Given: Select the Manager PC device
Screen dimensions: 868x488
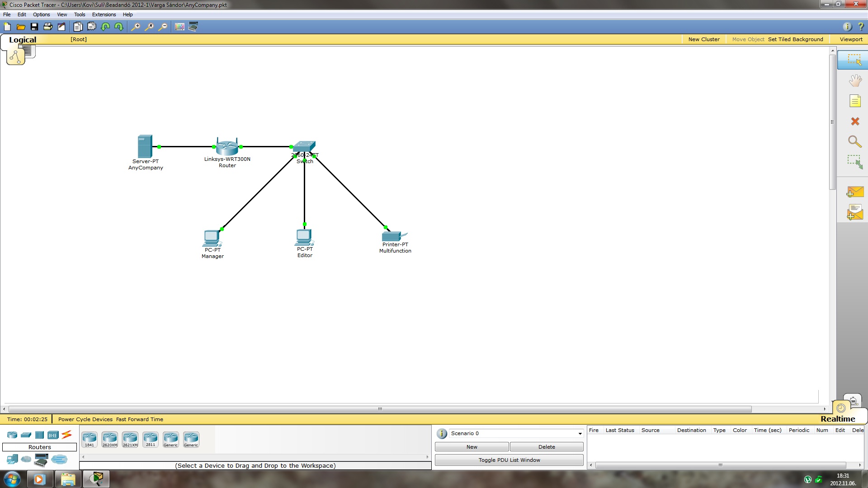Looking at the screenshot, I should (212, 238).
